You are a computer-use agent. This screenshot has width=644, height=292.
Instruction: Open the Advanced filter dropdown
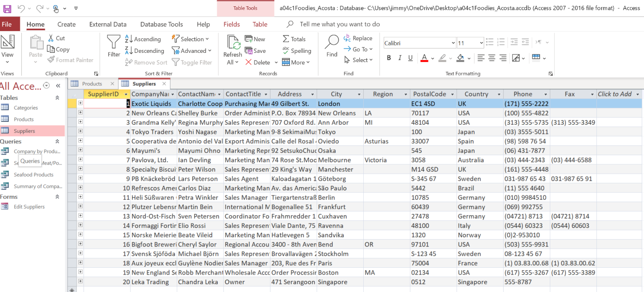point(192,50)
